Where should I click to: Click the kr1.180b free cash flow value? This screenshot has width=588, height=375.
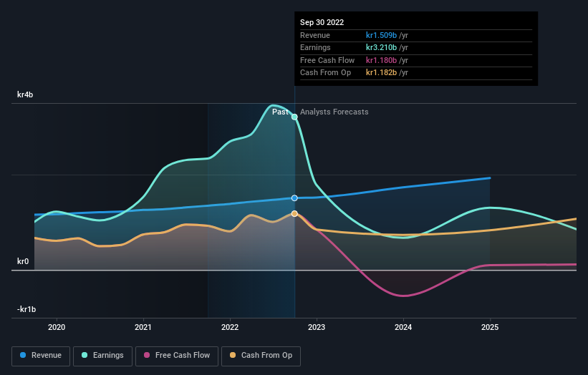[x=381, y=60]
